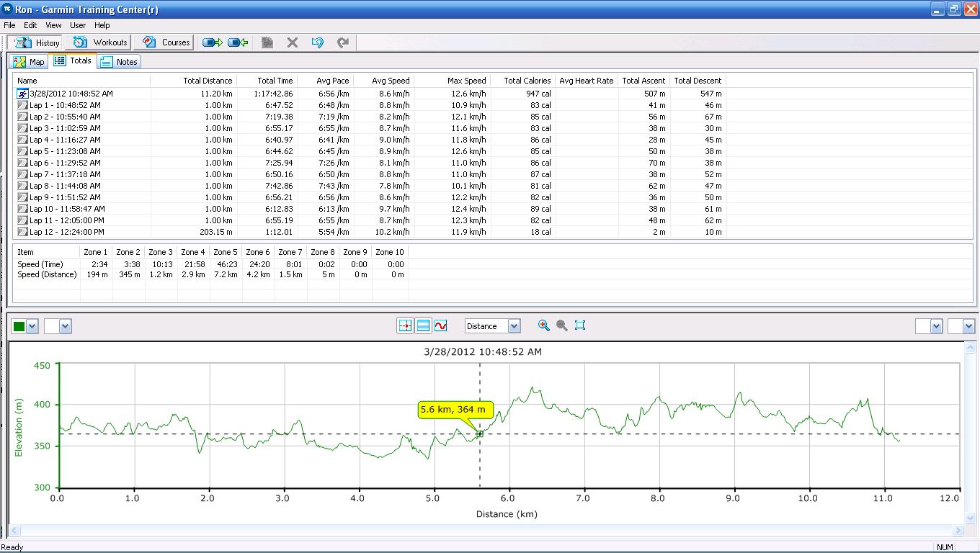
Task: Open the first empty dropdown on graph right
Action: (936, 326)
